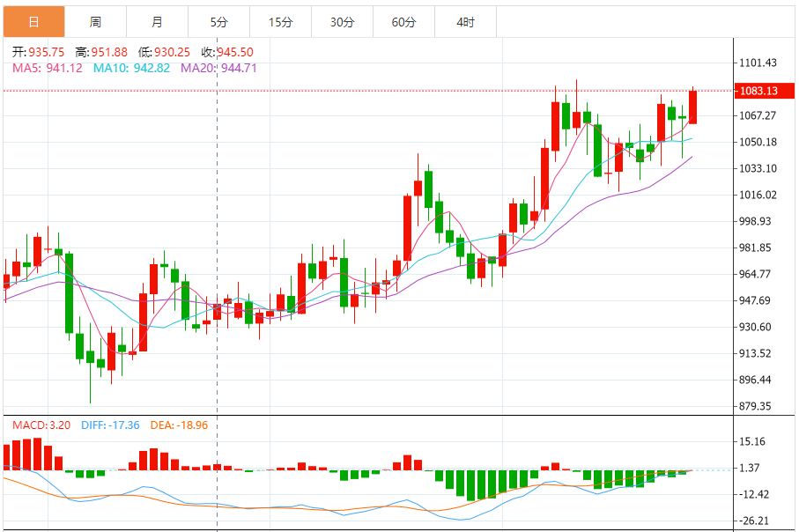Screen dimensions: 799x532
Task: Click the 913.52 price axis label
Action: (755, 353)
